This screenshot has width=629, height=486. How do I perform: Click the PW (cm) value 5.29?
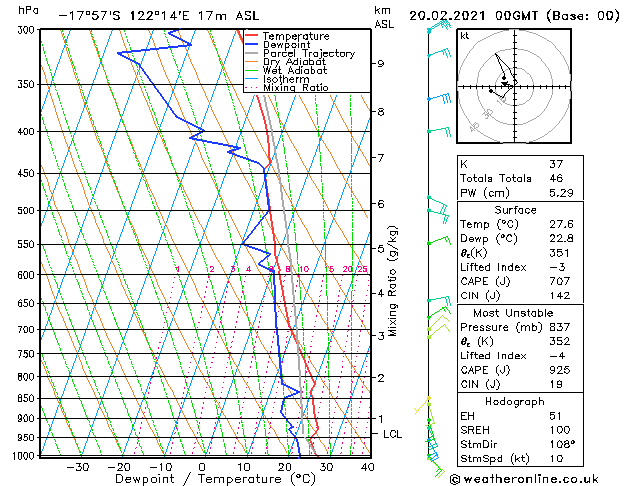click(561, 193)
